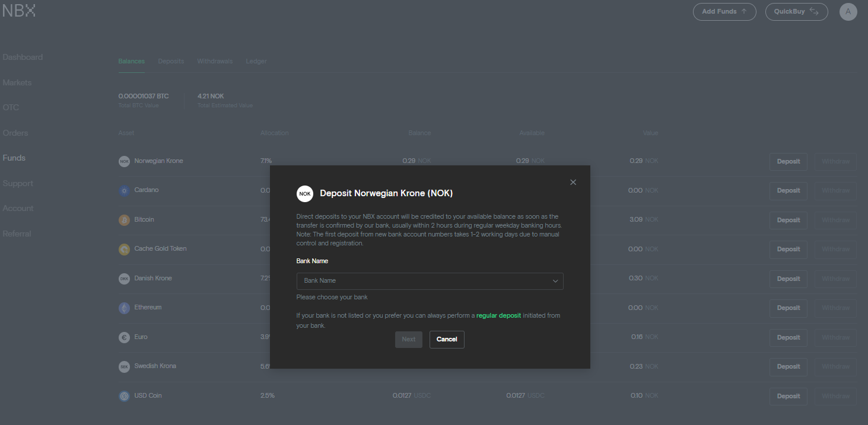Screen dimensions: 868x425
Task: Click Deposit for Euro row
Action: (788, 337)
